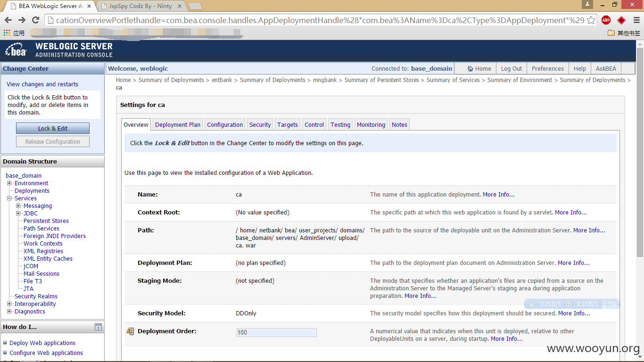
Task: Open Persistent Stores tree item
Action: point(46,221)
